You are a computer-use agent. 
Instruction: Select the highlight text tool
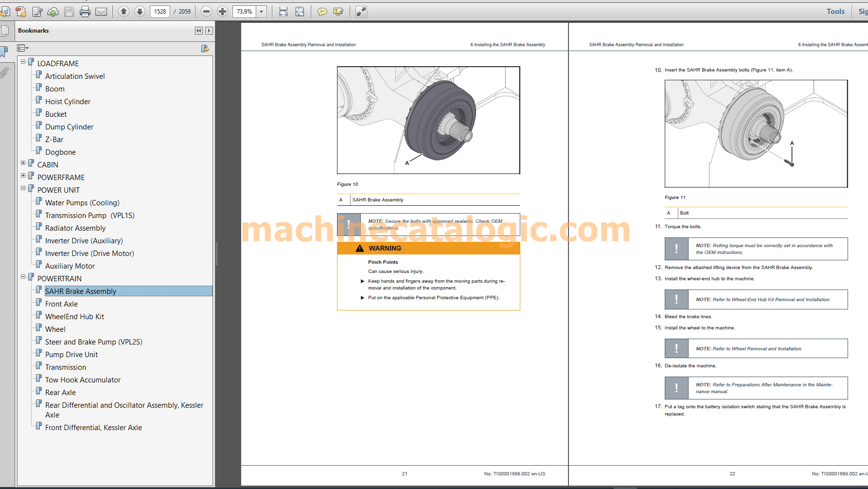tap(338, 12)
